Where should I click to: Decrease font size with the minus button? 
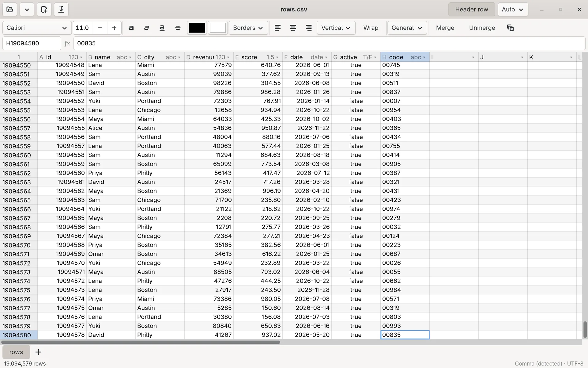click(x=100, y=28)
